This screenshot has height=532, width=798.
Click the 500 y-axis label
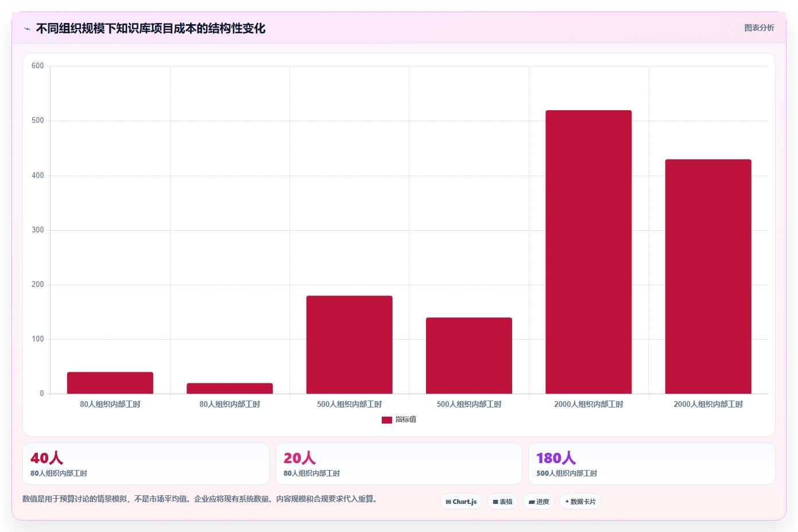pyautogui.click(x=38, y=121)
